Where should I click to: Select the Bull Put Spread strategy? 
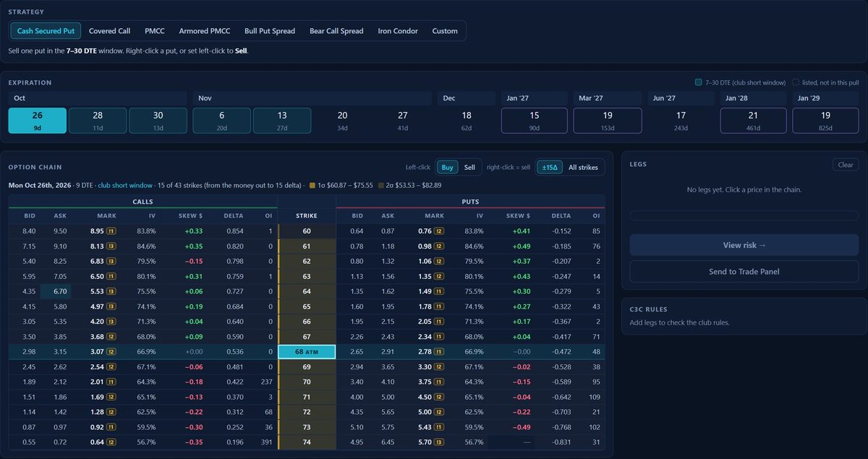coord(270,31)
